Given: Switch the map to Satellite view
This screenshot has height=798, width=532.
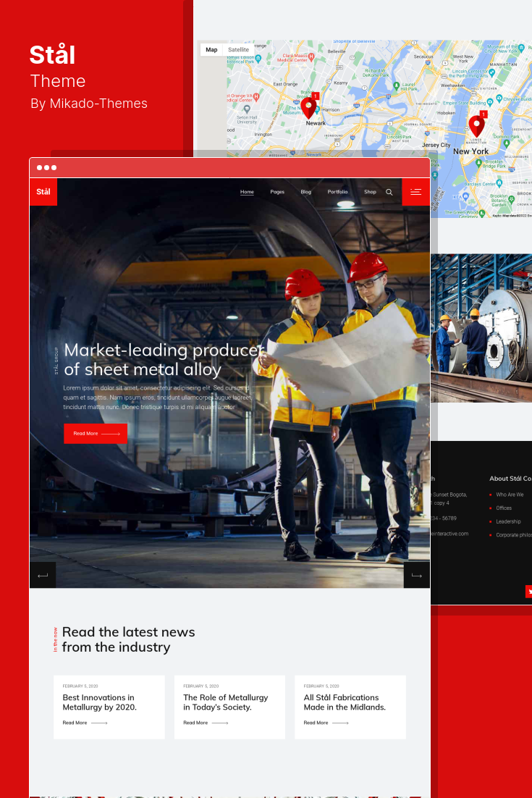Looking at the screenshot, I should (239, 50).
